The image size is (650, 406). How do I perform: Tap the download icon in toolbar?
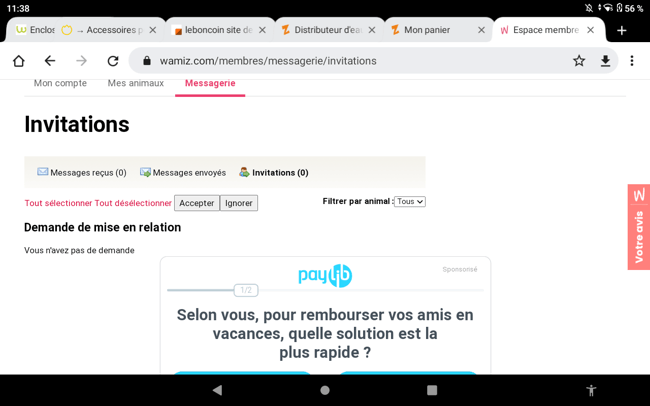[605, 61]
